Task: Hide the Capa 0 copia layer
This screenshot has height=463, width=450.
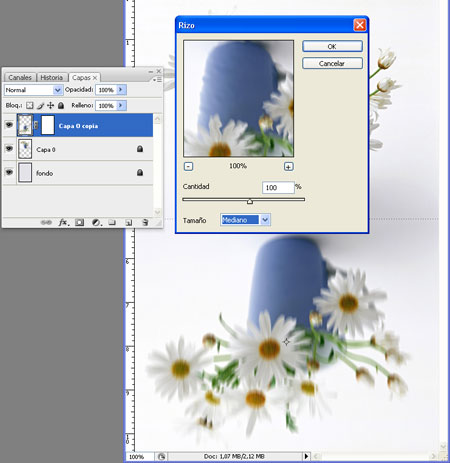Action: pos(9,125)
